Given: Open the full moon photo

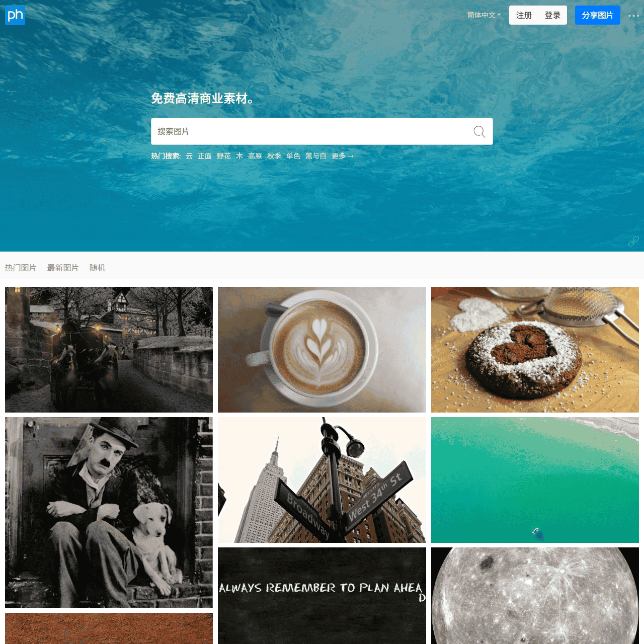Looking at the screenshot, I should 535,596.
